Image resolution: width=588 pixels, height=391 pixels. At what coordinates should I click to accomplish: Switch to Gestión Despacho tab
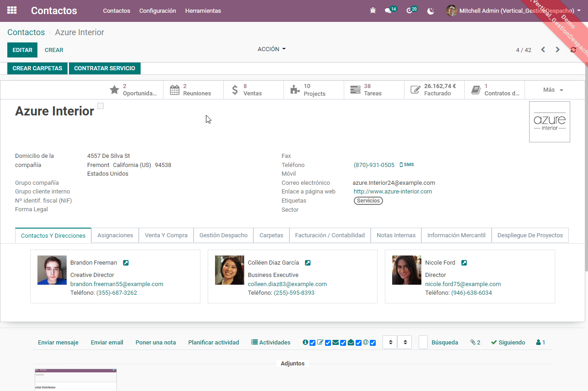coord(224,235)
